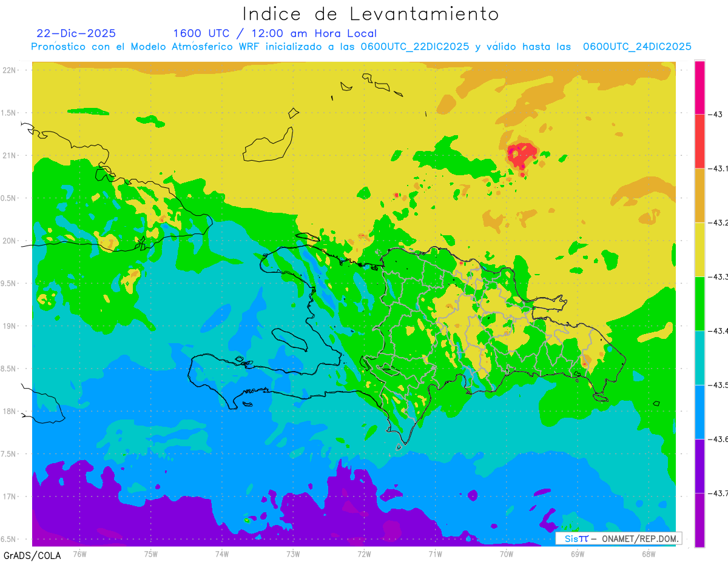Click the '71W' longitude label
The width and height of the screenshot is (728, 562).
(x=435, y=554)
